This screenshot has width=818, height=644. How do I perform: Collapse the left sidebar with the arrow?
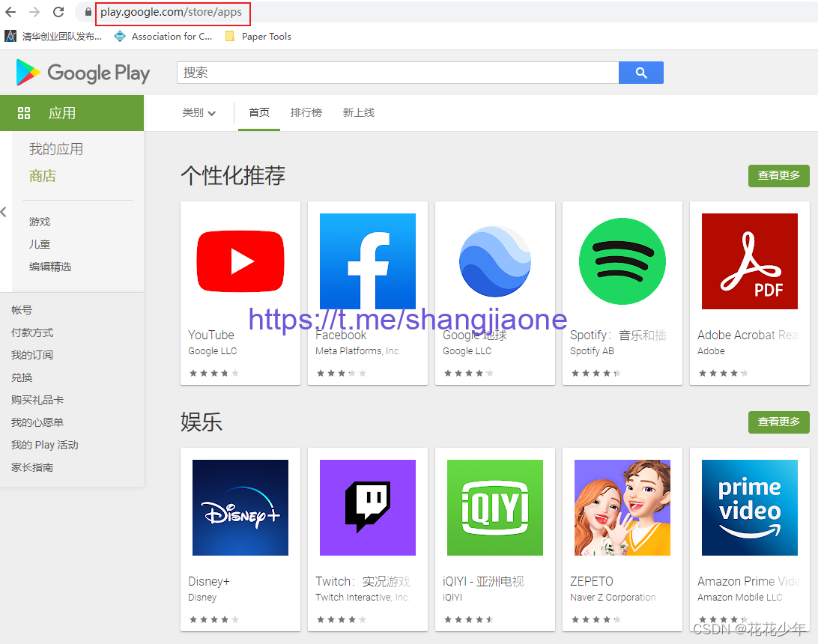click(x=4, y=212)
